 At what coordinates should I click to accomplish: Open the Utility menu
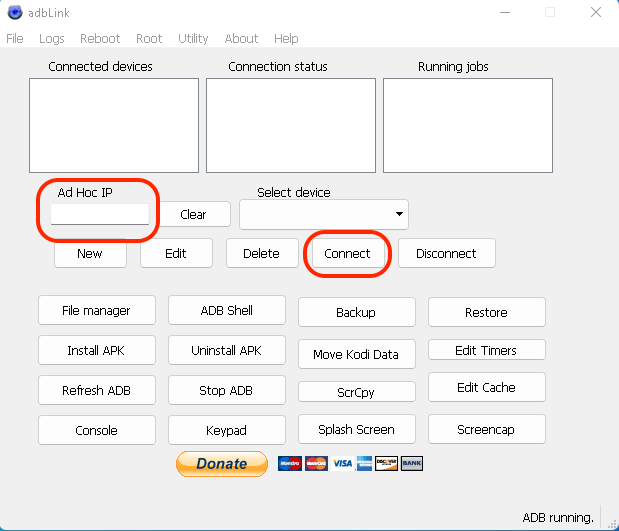(x=193, y=39)
